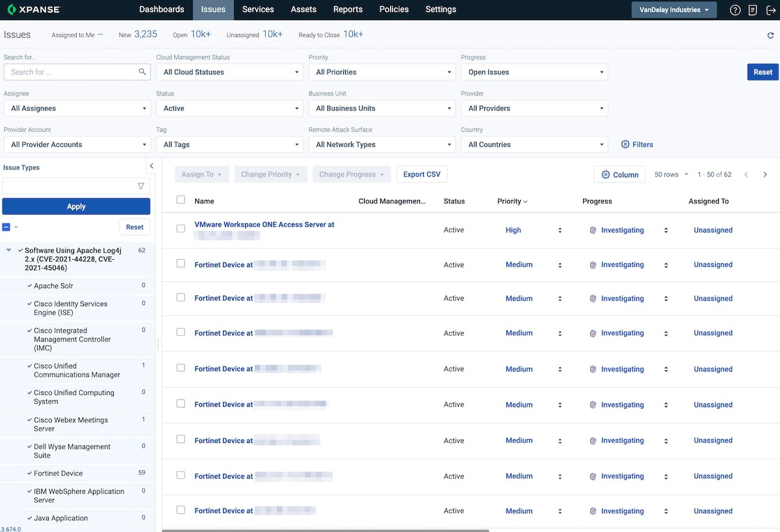Click the filter funnel icon in Issue Types
This screenshot has width=780, height=532.
tap(141, 186)
